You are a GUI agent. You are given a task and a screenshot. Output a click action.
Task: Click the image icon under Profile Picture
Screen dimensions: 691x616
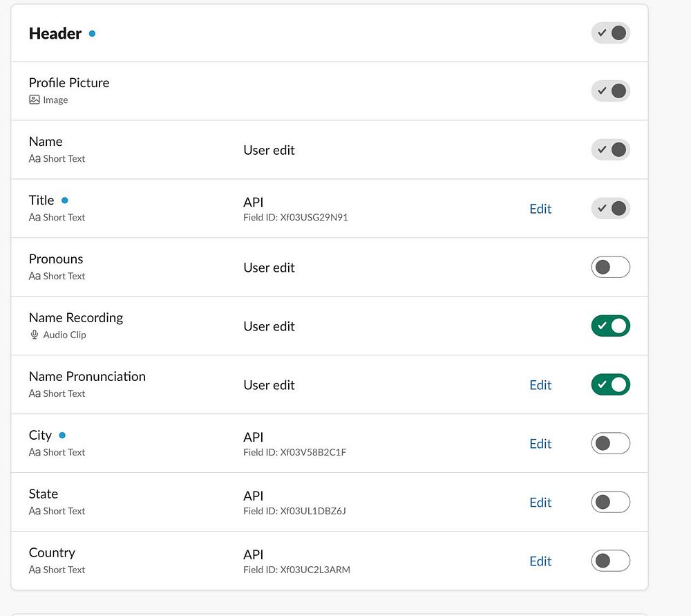35,100
